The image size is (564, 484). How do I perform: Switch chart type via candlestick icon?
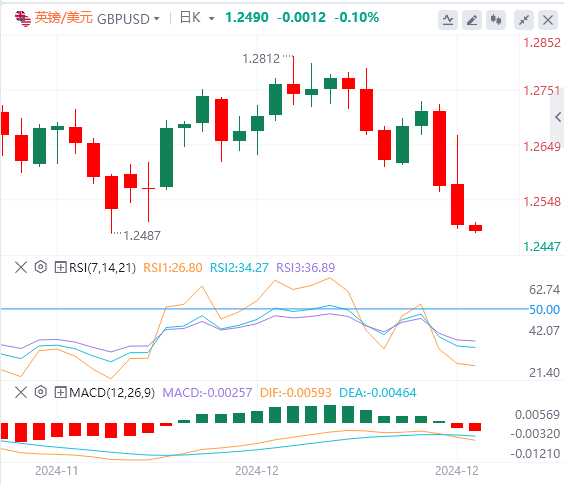tap(496, 20)
